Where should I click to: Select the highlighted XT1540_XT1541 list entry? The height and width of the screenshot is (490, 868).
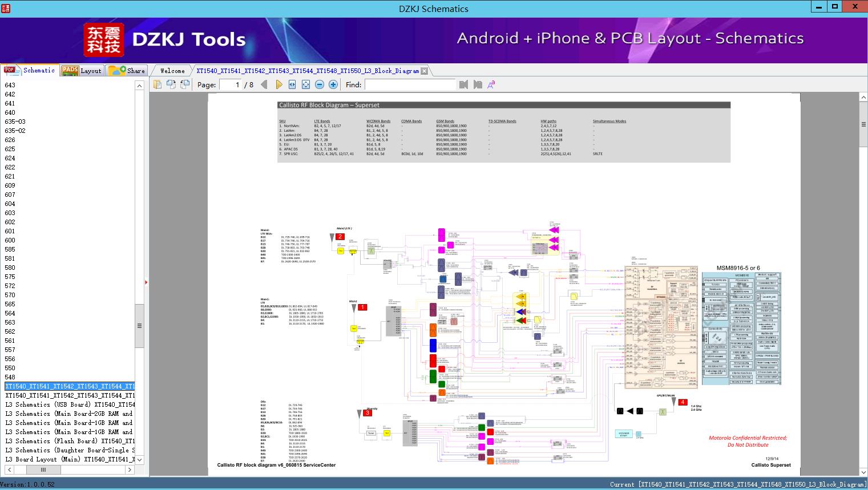(70, 386)
